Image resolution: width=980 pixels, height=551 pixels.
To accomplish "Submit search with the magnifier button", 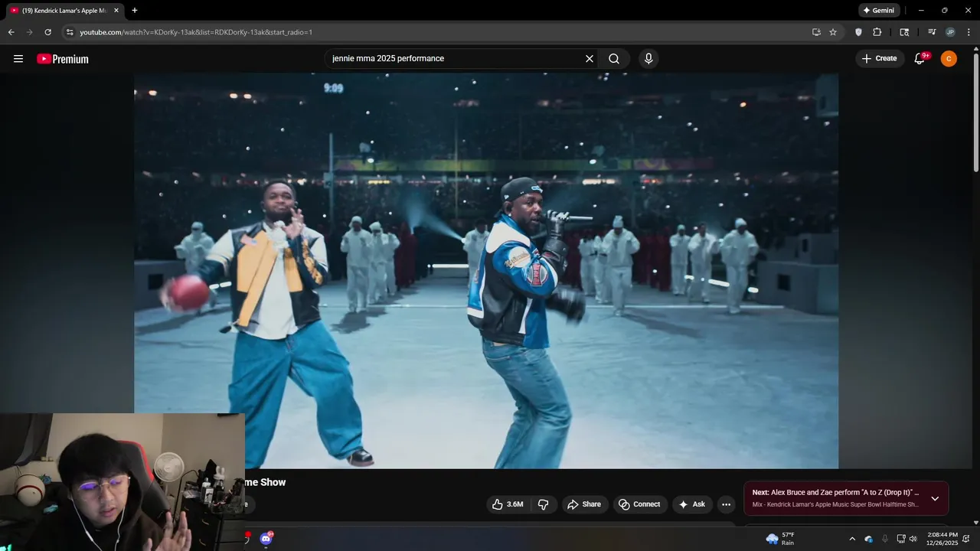I will tap(614, 59).
